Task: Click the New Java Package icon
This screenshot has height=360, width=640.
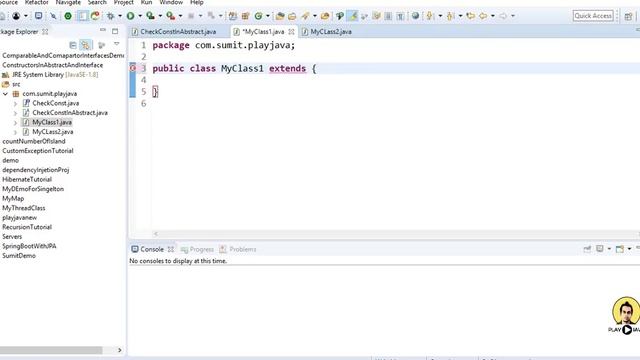Action: pos(245,16)
